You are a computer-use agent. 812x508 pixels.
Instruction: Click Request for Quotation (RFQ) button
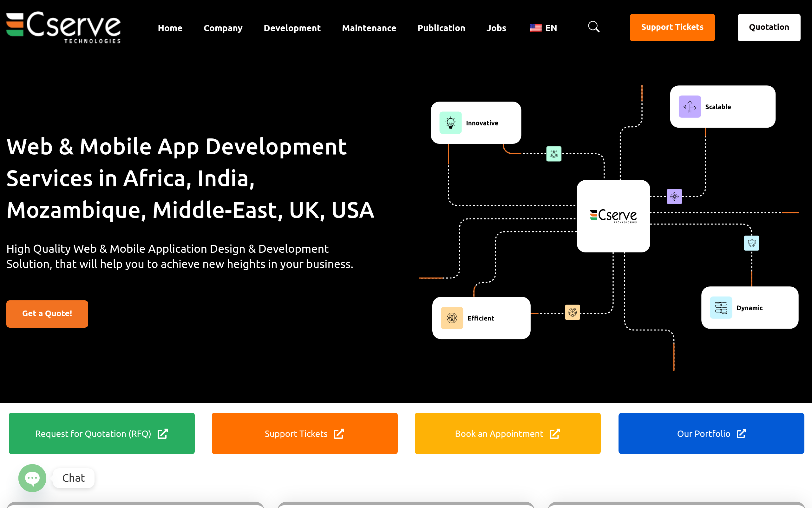(102, 433)
